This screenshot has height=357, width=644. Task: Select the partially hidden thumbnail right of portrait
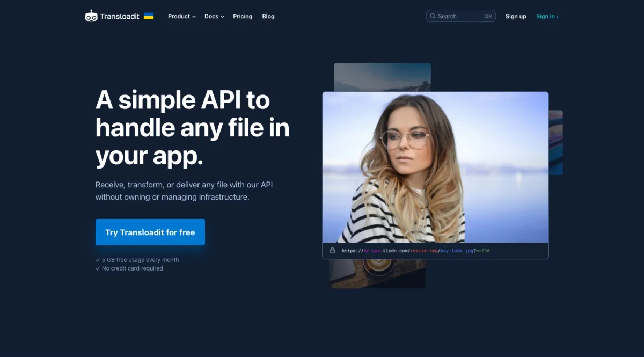tap(555, 142)
